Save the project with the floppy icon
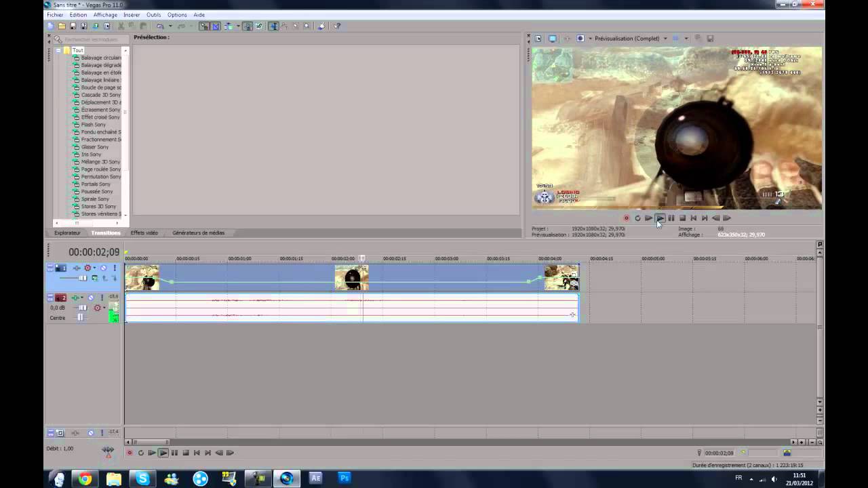Viewport: 868px width, 488px height. click(x=73, y=26)
